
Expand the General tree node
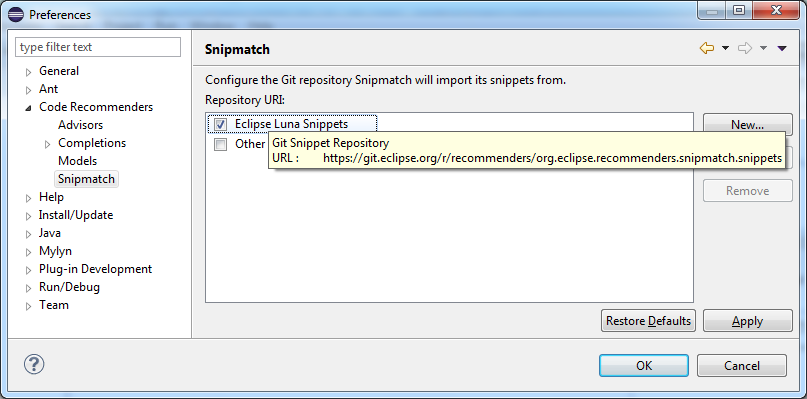pyautogui.click(x=29, y=72)
